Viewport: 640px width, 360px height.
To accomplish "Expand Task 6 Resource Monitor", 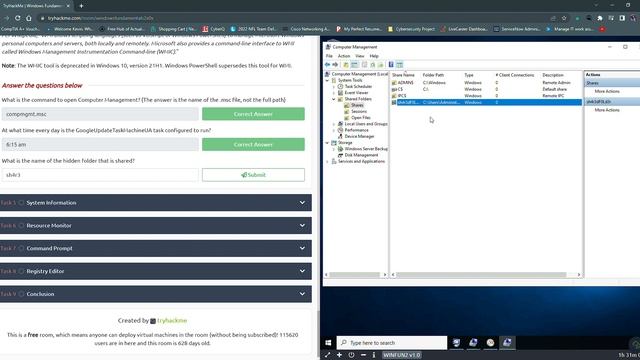I will (156, 225).
